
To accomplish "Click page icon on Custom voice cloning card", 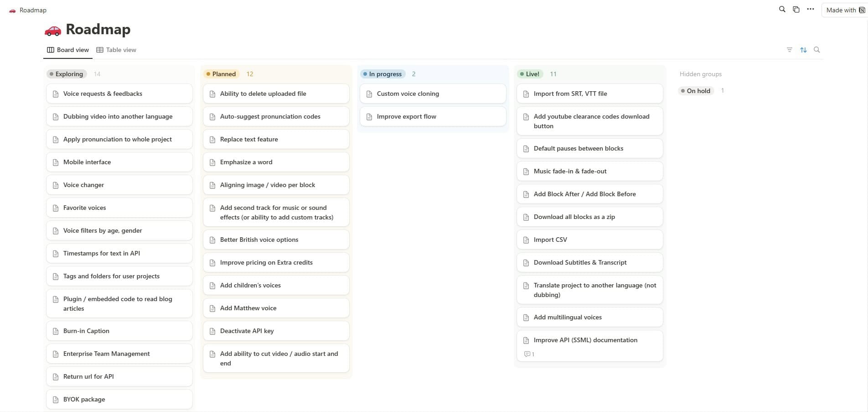I will coord(369,94).
